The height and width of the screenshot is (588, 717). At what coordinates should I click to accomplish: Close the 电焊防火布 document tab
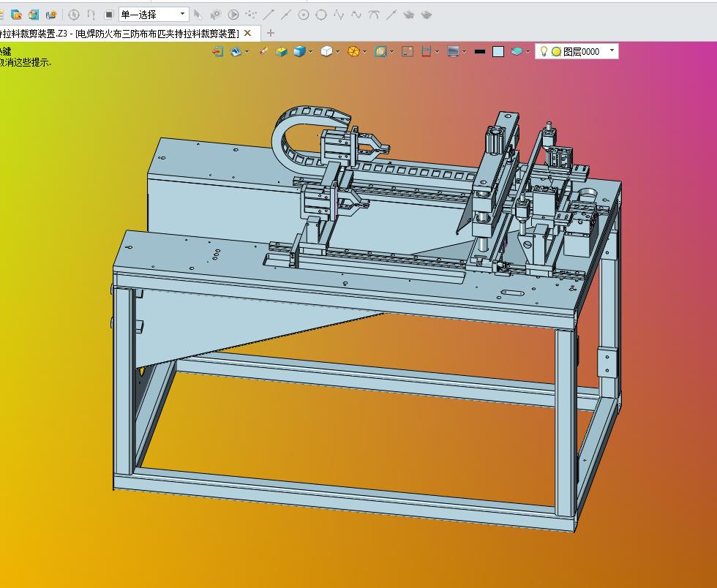pyautogui.click(x=247, y=33)
